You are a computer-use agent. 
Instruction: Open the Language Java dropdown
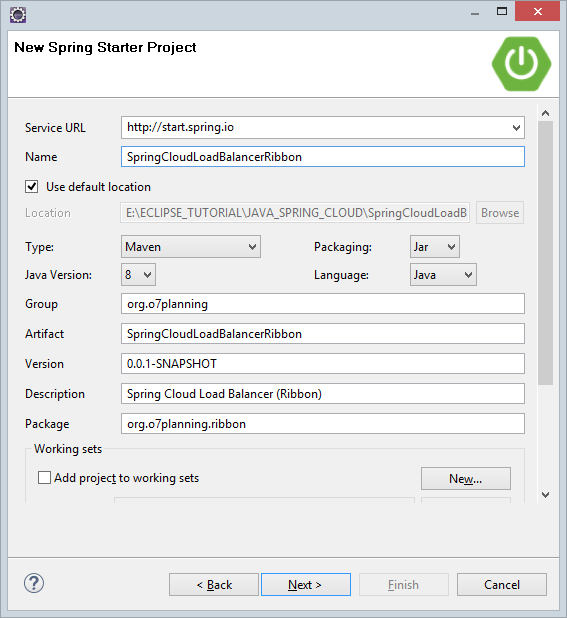click(443, 275)
